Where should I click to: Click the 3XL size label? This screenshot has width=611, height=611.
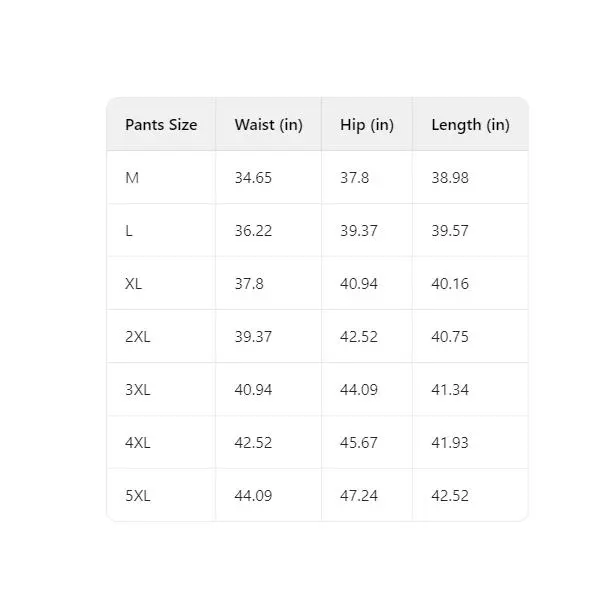pyautogui.click(x=138, y=390)
